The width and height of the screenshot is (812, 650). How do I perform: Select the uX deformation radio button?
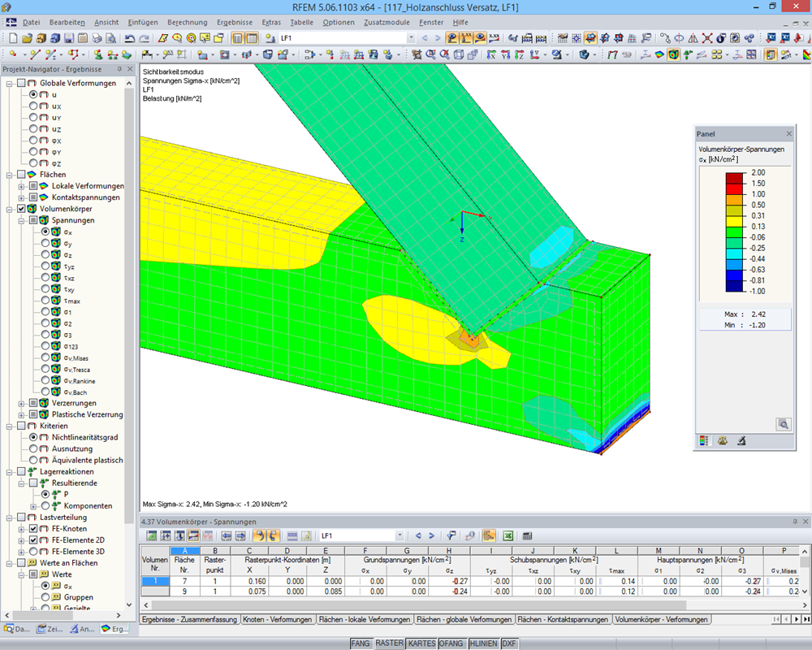coord(33,106)
